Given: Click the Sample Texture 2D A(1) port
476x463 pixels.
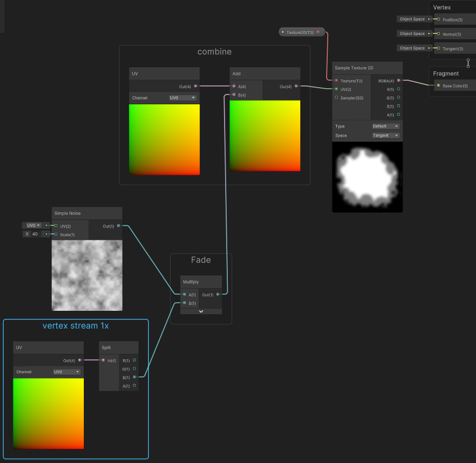Looking at the screenshot, I should 398,115.
